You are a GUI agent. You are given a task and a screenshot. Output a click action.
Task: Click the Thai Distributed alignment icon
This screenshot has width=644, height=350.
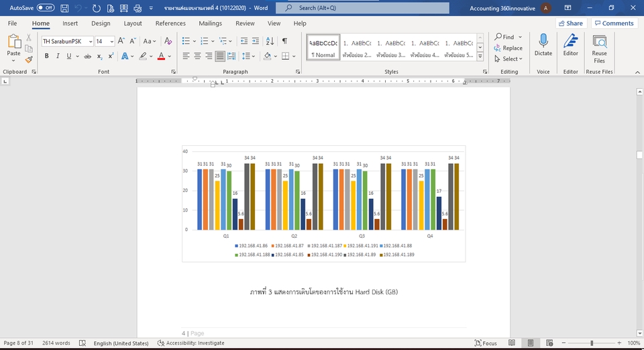231,56
